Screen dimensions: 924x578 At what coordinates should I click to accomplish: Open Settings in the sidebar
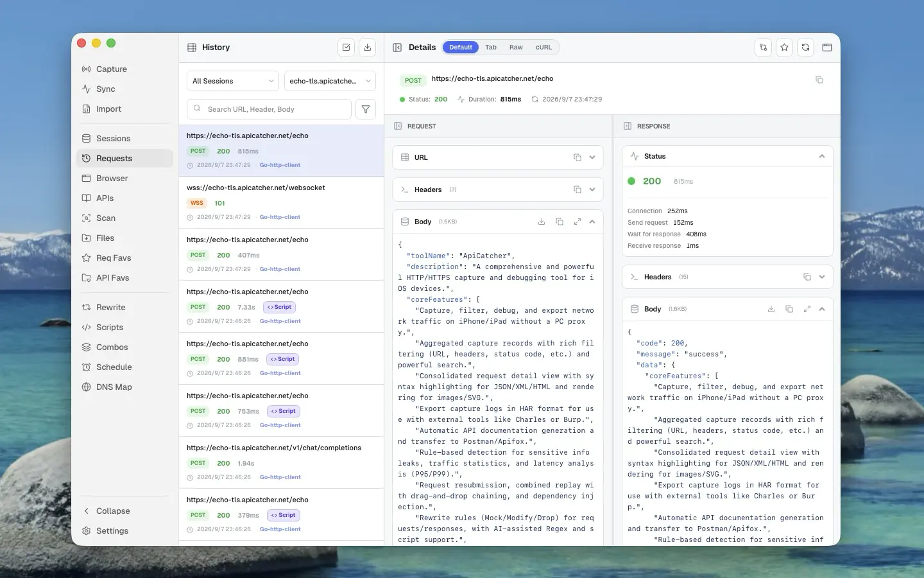pyautogui.click(x=124, y=531)
